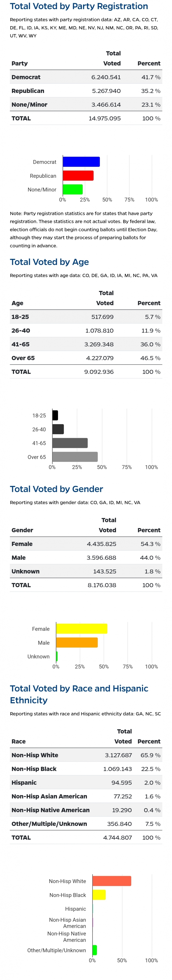This screenshot has width=172, height=980.
Task: Click the red Republican bar
Action: tap(78, 175)
